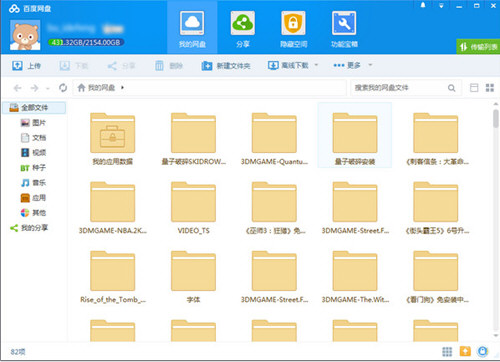
Task: Select the 3DMGAME-NBA.2K... folder
Action: (113, 208)
